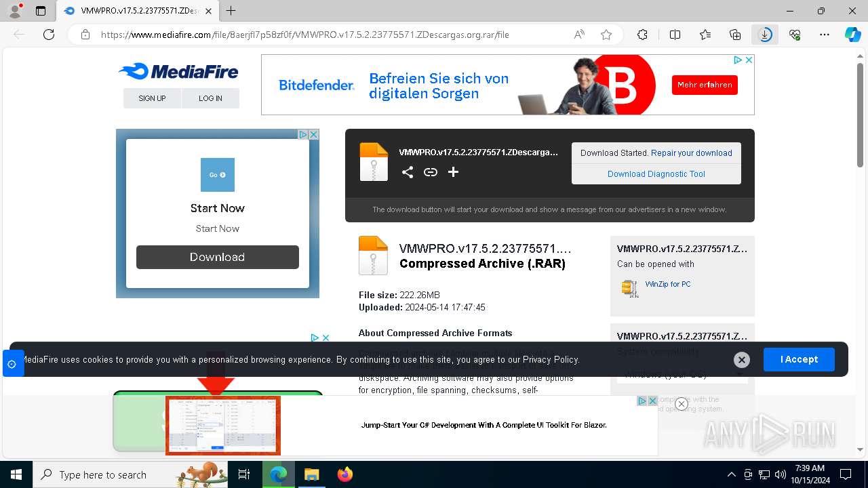Open the notification center
Viewport: 868px width, 488px height.
click(x=846, y=474)
